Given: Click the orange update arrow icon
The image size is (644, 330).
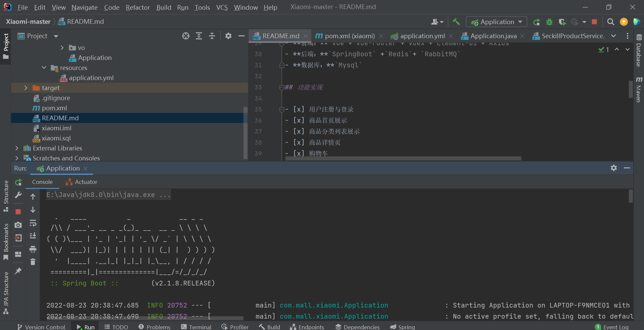Looking at the screenshot, I should [624, 22].
